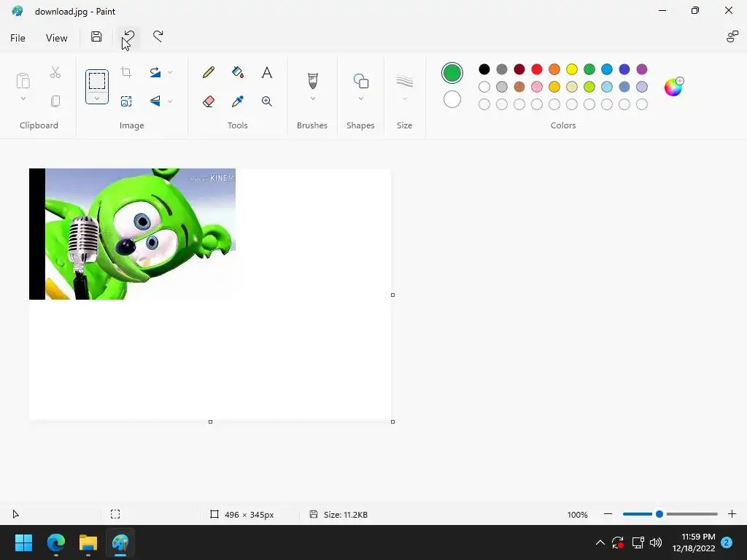Pick the red color swatch
The width and height of the screenshot is (747, 560).
(537, 69)
